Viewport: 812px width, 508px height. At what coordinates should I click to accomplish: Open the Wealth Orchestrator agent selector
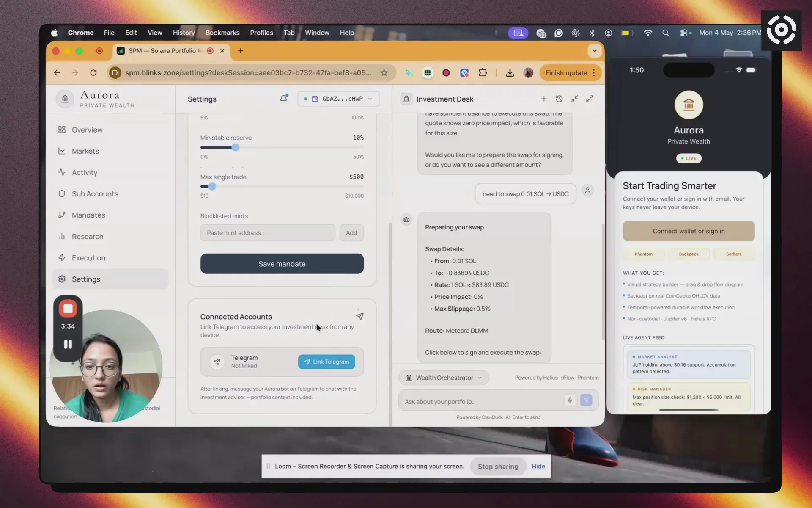coord(444,378)
